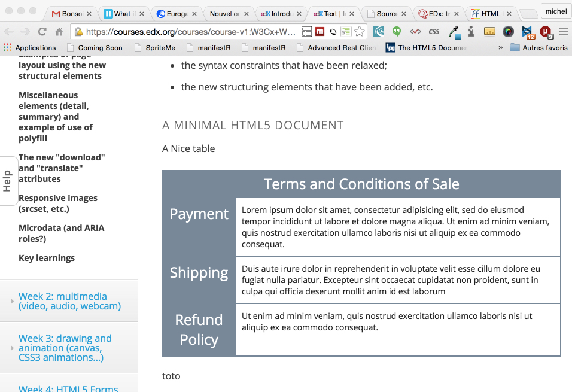Screen dimensions: 572x392
Task: Switch to the edX 'Introdu' tab
Action: [277, 14]
